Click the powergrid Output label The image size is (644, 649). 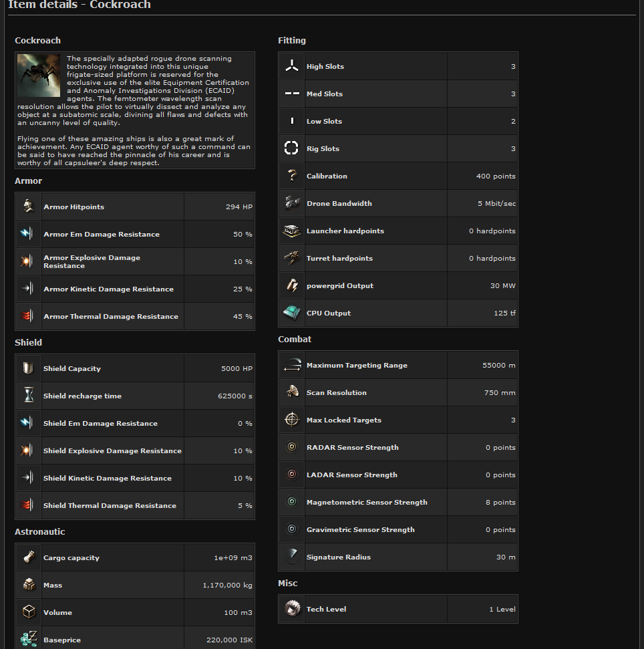[340, 285]
